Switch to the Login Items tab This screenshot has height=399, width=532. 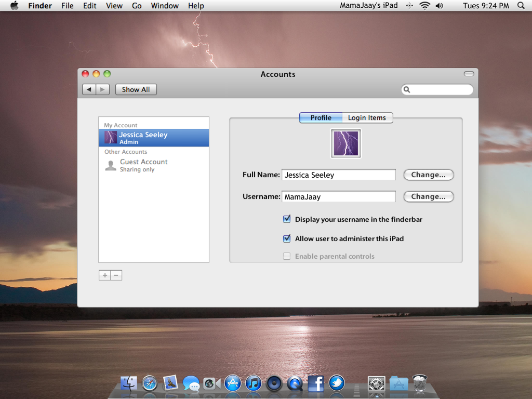click(367, 118)
